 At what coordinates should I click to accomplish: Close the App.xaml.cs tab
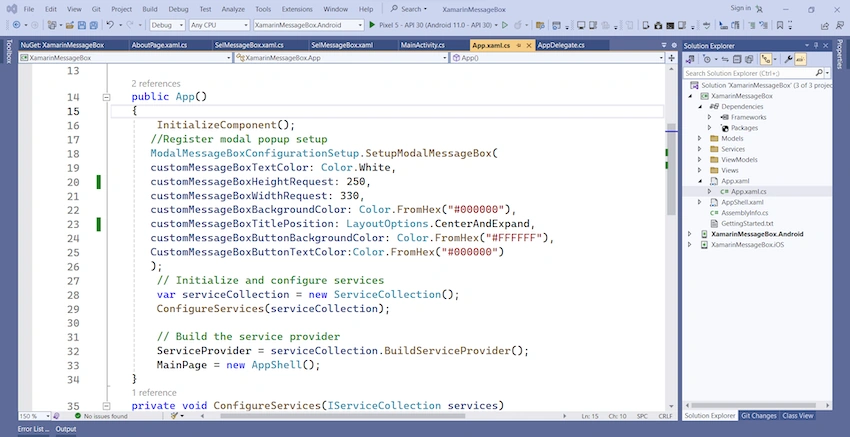529,46
